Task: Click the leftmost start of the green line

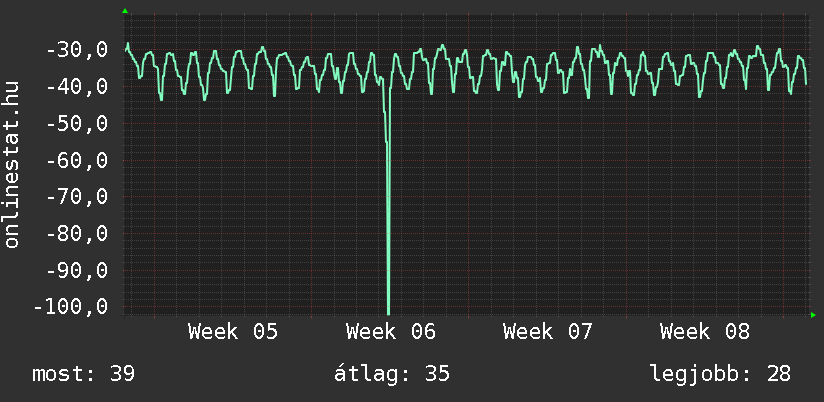Action: 126,49
